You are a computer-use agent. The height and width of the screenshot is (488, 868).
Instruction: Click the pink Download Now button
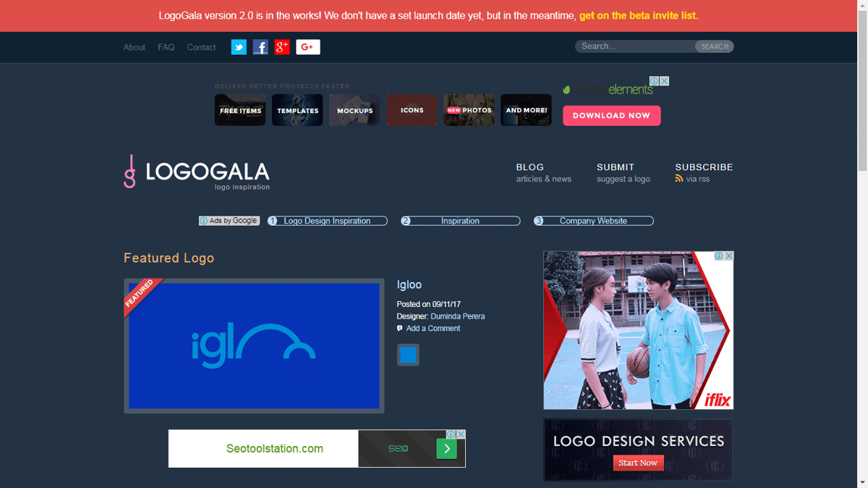611,116
